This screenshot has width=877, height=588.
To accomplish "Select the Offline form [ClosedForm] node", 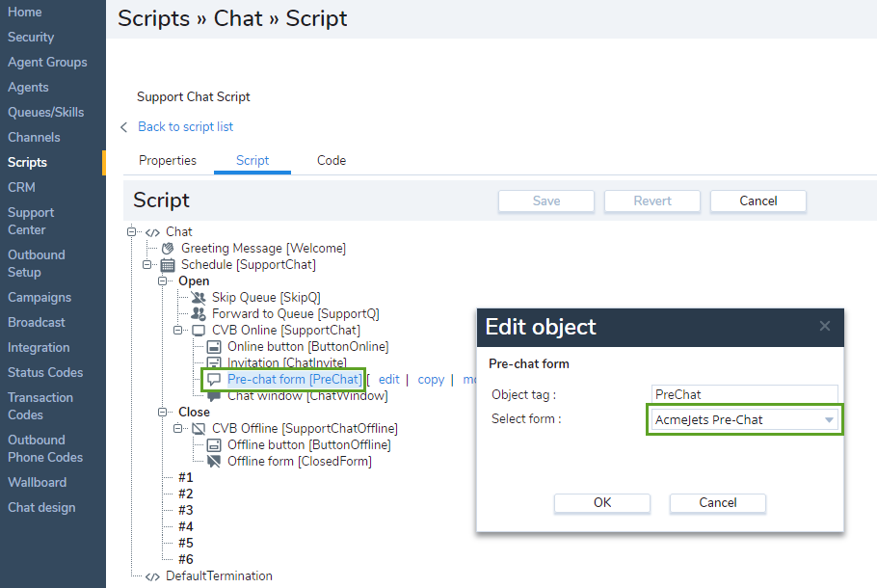I will (299, 462).
